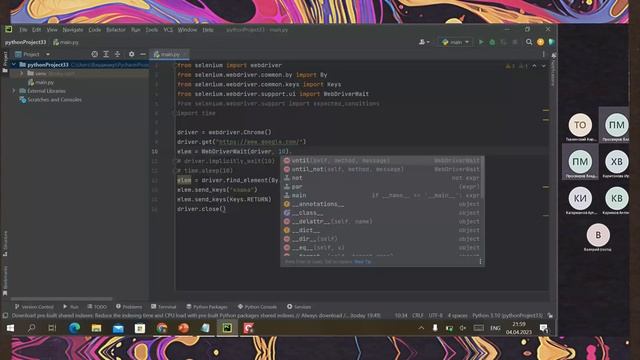Open Version Control tool window
Screen dimensions: 640x360
click(x=34, y=307)
